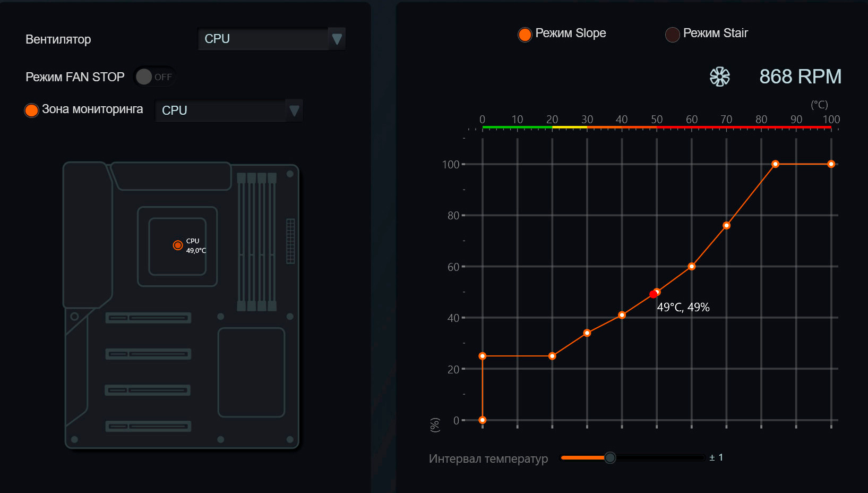Screen dimensions: 868x493
Task: Click the Вентилятор CPU combo box field
Action: pyautogui.click(x=263, y=39)
